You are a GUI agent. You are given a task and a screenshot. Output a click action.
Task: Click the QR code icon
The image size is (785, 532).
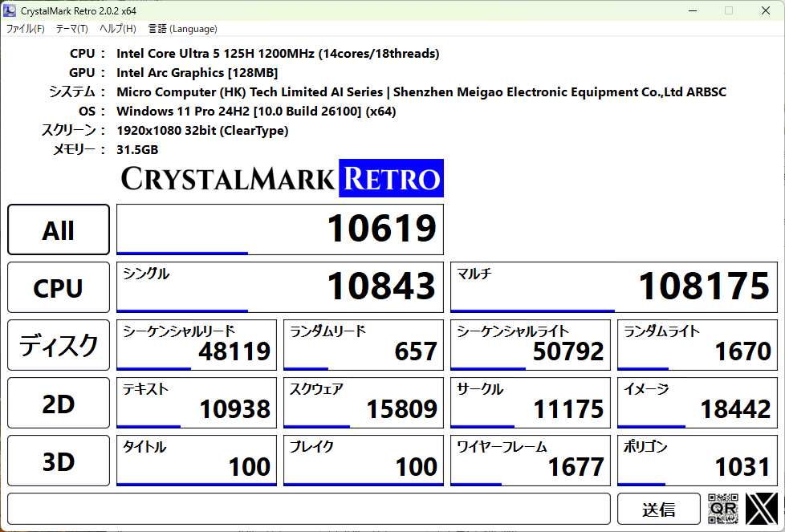coord(723,509)
